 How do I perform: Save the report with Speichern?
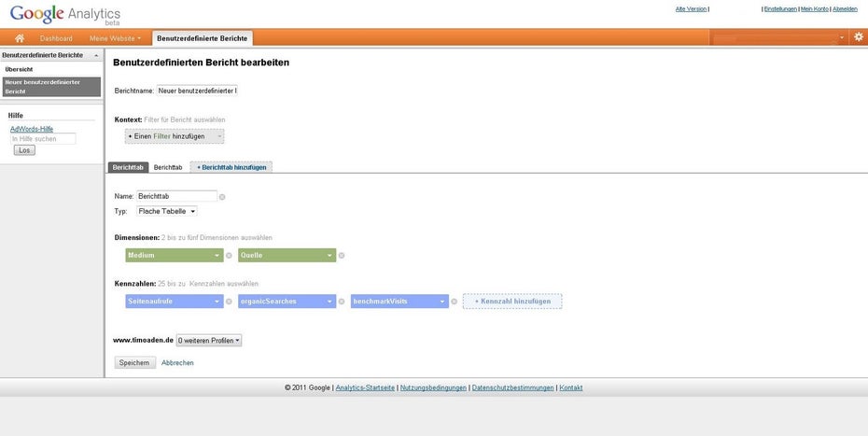pyautogui.click(x=134, y=363)
